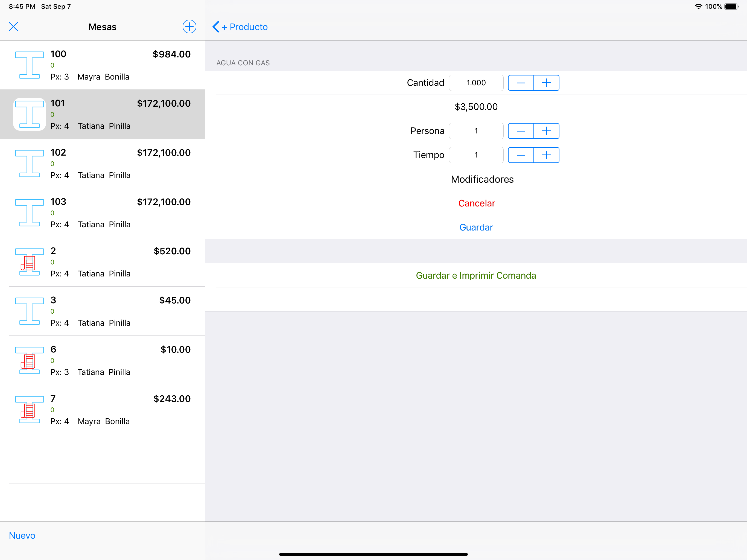Viewport: 747px width, 560px height.
Task: Select table icon for mesa 102
Action: (x=29, y=164)
